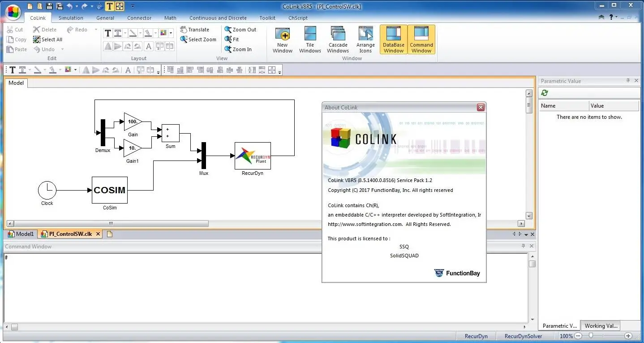Open the dropdown beside the help icon

tap(617, 17)
